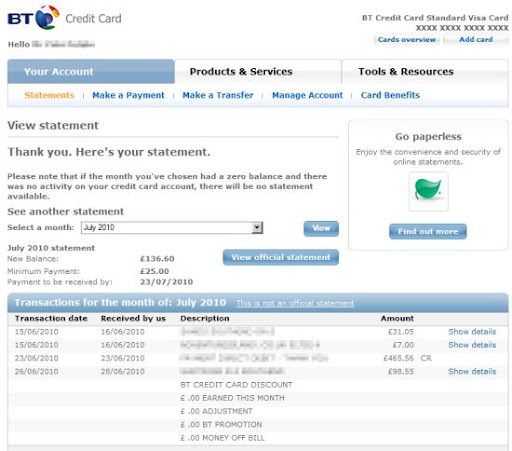The width and height of the screenshot is (512, 451).
Task: Show details for the £31.05 transaction
Action: click(x=472, y=332)
